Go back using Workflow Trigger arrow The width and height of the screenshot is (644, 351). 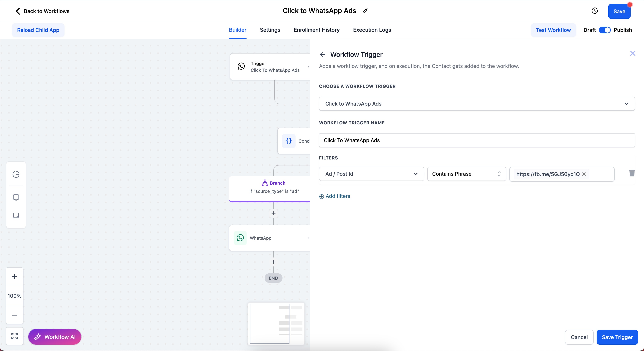tap(322, 54)
